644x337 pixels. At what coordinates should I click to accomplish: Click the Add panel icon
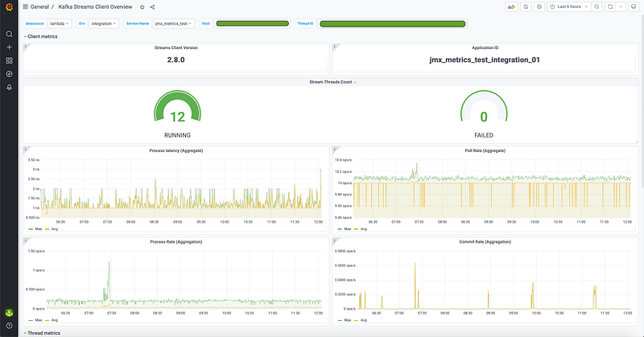[x=510, y=6]
